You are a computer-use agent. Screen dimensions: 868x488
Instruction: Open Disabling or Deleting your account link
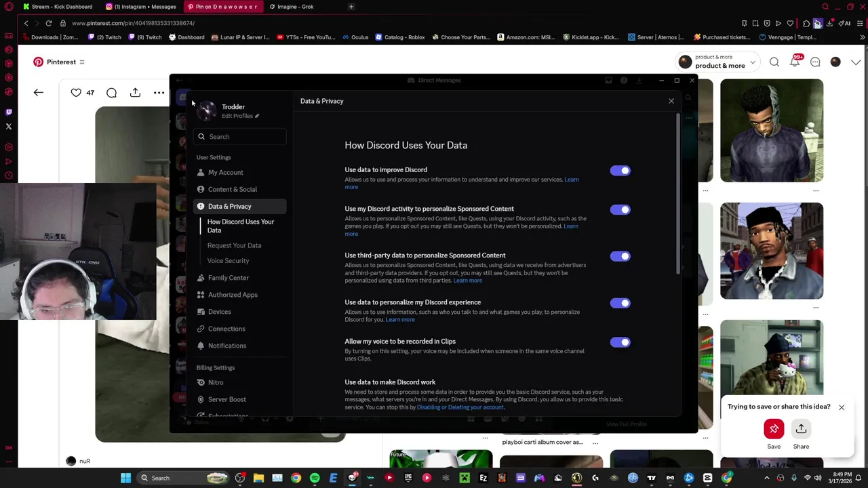pyautogui.click(x=460, y=407)
